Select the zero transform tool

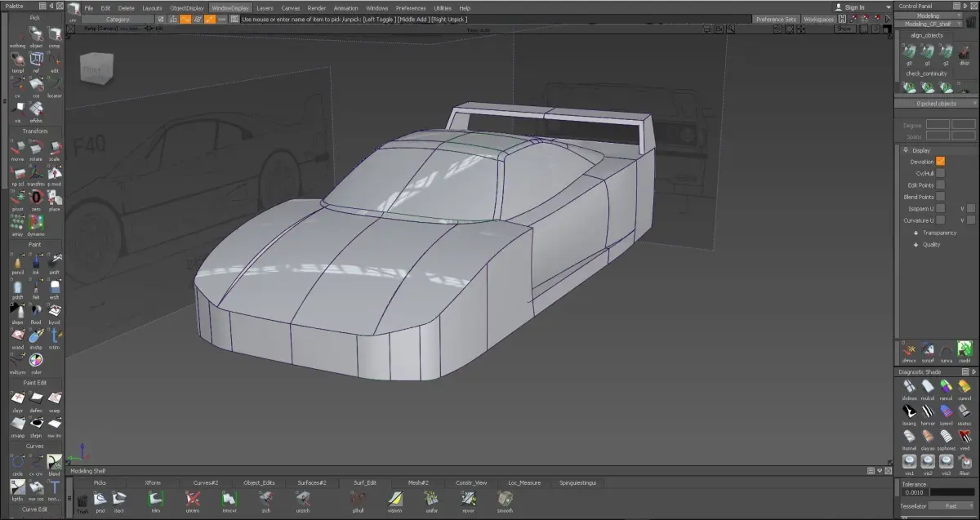point(36,199)
